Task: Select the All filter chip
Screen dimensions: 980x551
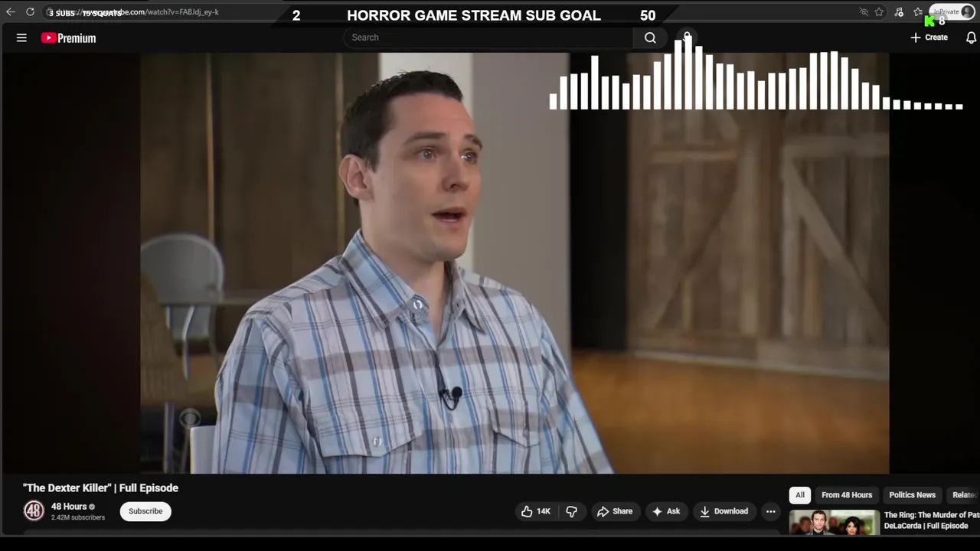Action: click(x=800, y=495)
